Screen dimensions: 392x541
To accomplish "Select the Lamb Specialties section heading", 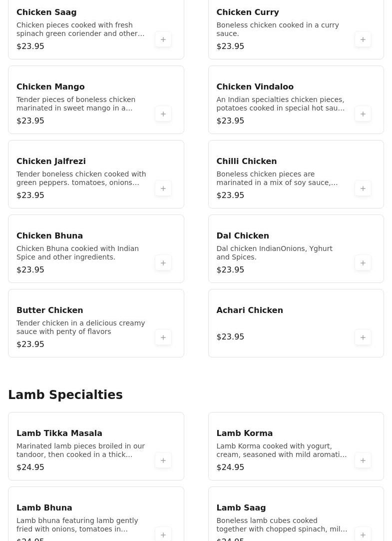I will tap(65, 394).
